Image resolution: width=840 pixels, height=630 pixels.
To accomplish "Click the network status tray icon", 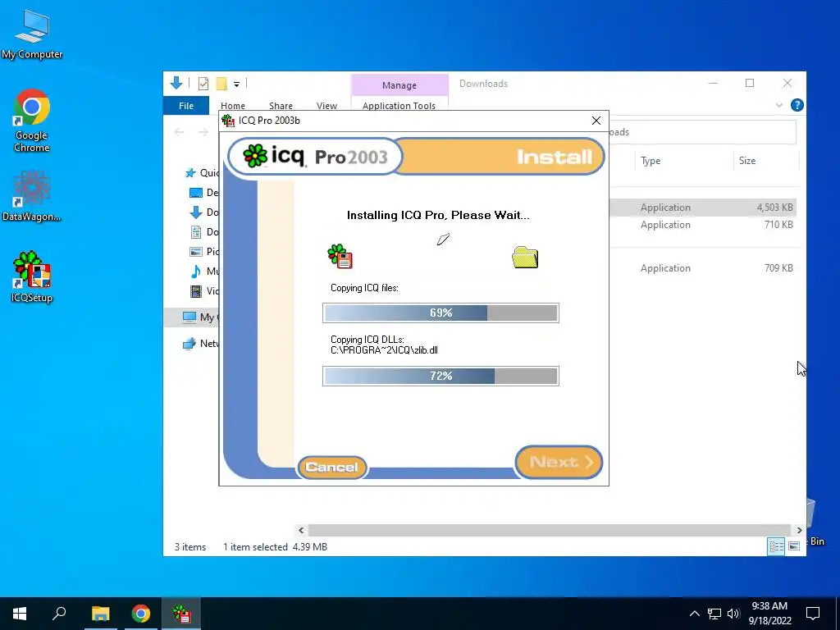I will [714, 614].
